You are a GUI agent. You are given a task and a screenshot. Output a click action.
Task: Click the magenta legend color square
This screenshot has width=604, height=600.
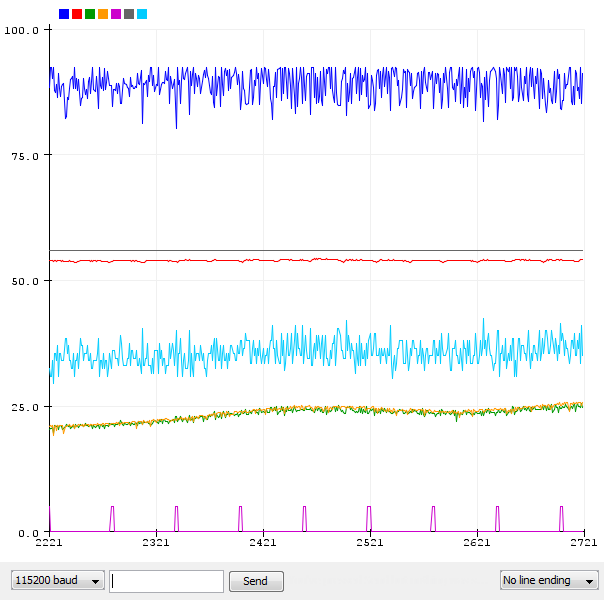pos(116,14)
